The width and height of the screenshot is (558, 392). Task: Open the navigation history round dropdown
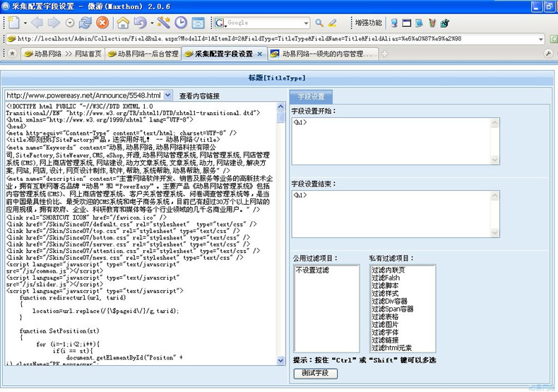click(70, 23)
